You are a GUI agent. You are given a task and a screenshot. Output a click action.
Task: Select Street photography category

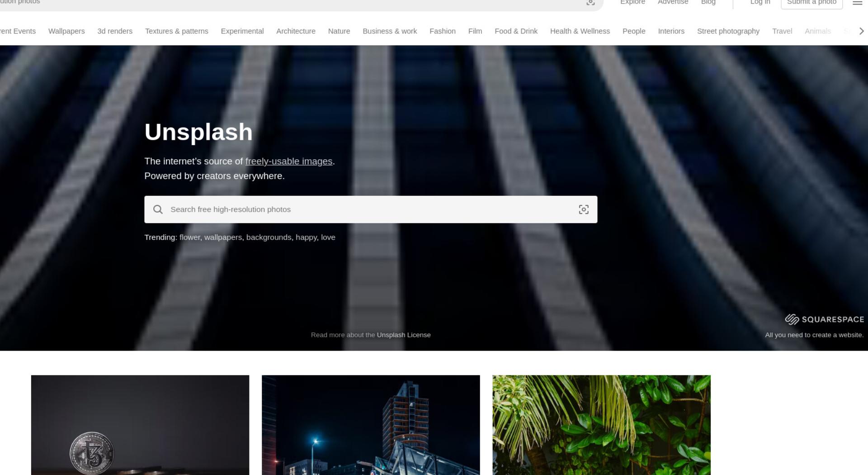tap(728, 31)
